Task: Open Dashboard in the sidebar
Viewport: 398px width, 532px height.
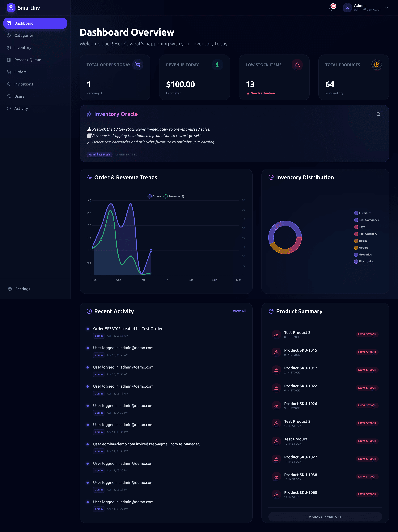Action: [35, 23]
